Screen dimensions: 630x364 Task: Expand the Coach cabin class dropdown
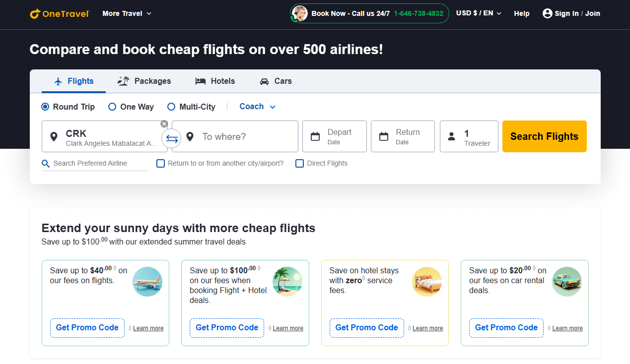coord(257,107)
